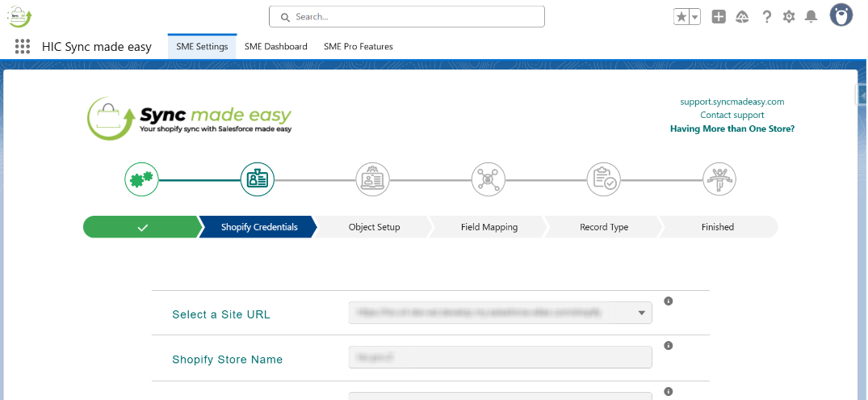Click the ID card credentials step icon
This screenshot has width=868, height=400.
(258, 179)
